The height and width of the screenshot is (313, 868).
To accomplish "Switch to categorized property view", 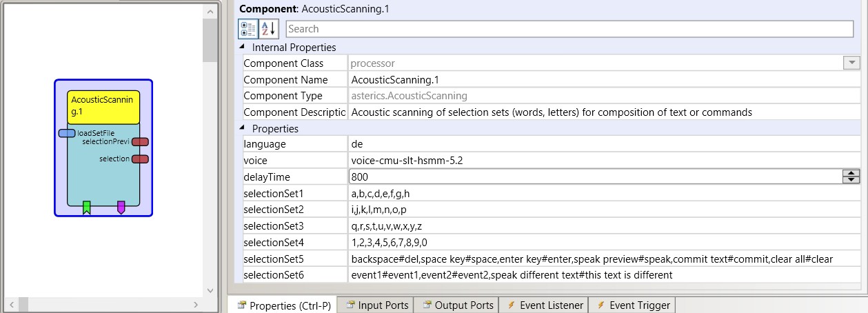I will point(248,29).
